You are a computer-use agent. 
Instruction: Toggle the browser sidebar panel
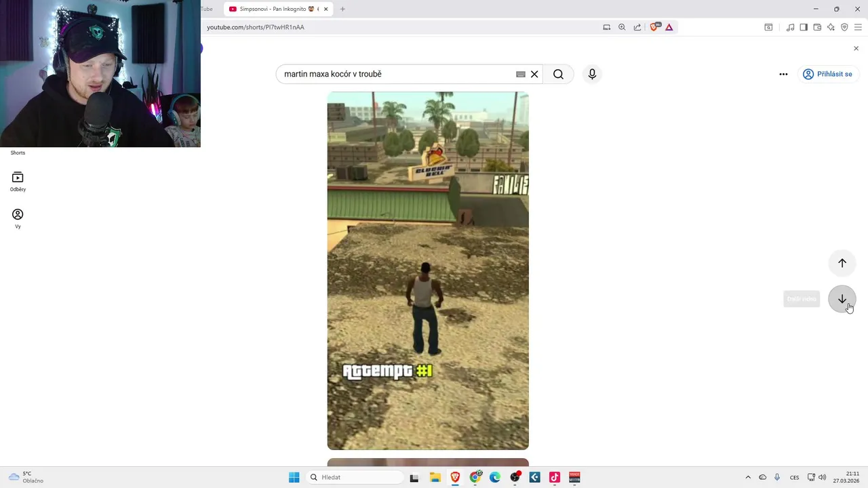[804, 27]
